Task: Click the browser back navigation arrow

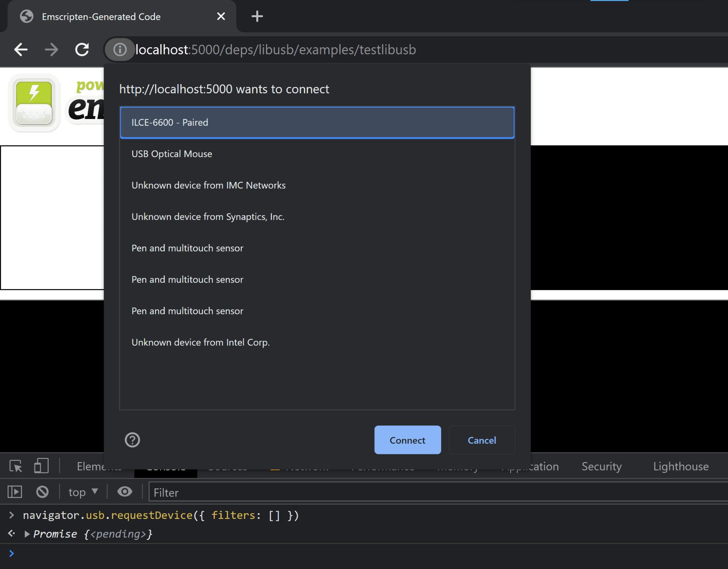Action: click(21, 49)
